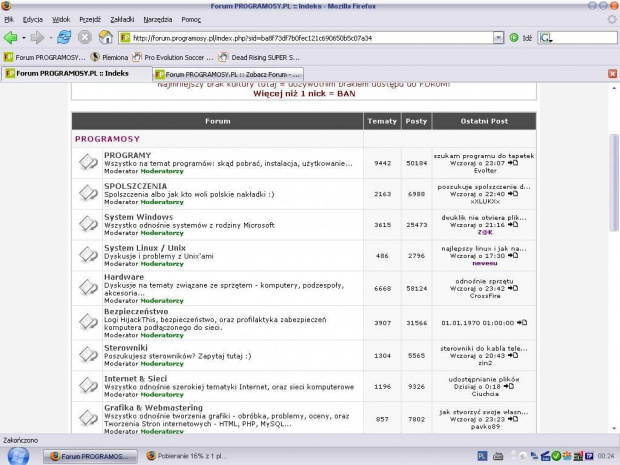Click the green Go arrow button

514,38
